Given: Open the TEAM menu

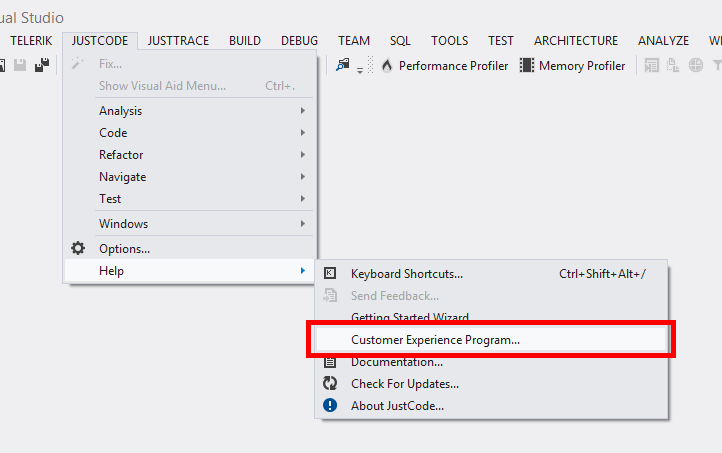Looking at the screenshot, I should coord(354,41).
